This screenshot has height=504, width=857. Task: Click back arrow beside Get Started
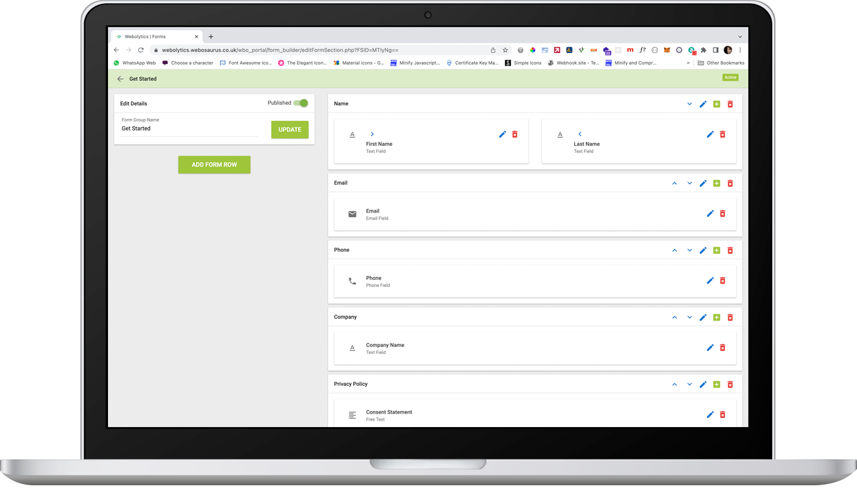(120, 79)
